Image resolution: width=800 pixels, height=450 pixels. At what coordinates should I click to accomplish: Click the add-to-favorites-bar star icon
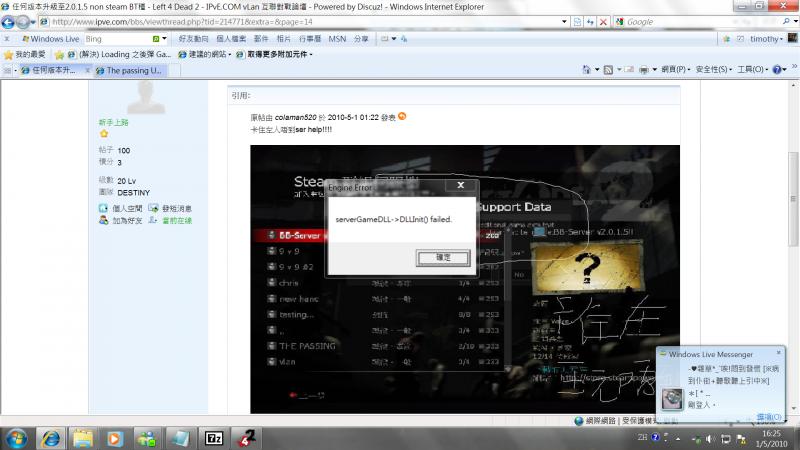(x=59, y=55)
